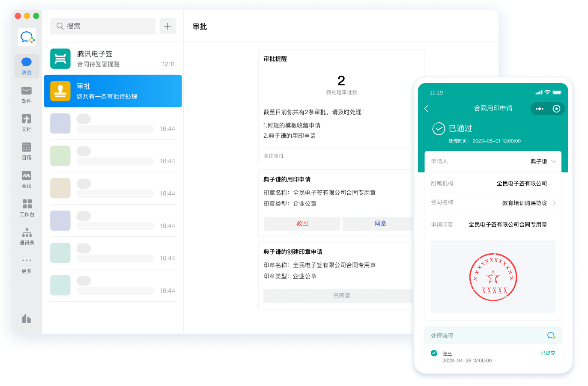Screen dimensions: 588x386
Task: Click the WeCom logo avatar in sidebar
Action: 27,37
